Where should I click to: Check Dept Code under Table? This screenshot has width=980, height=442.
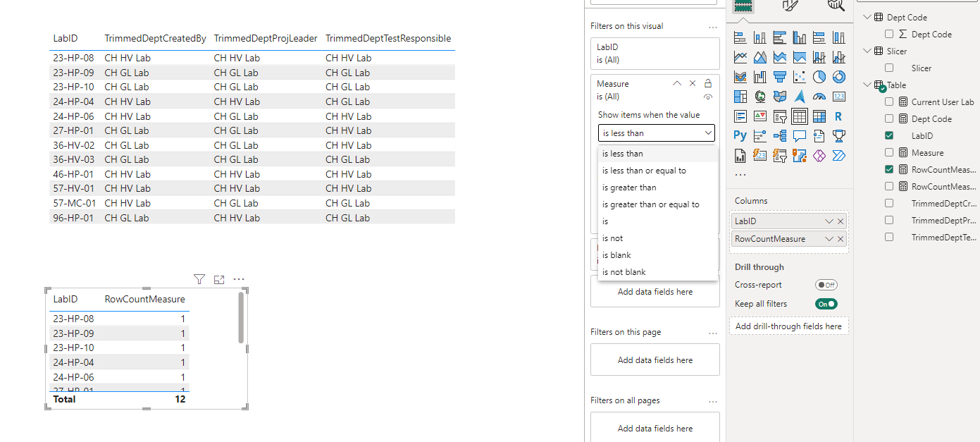tap(889, 118)
